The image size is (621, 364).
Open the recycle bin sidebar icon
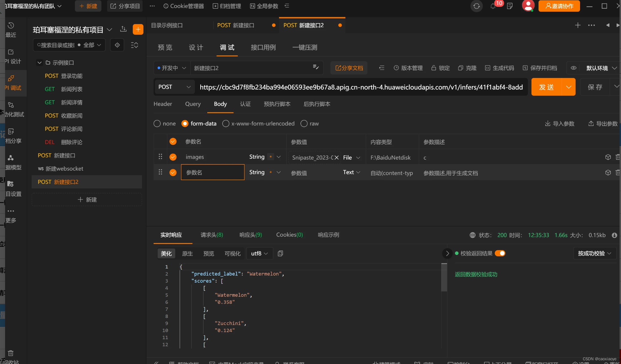pyautogui.click(x=11, y=353)
